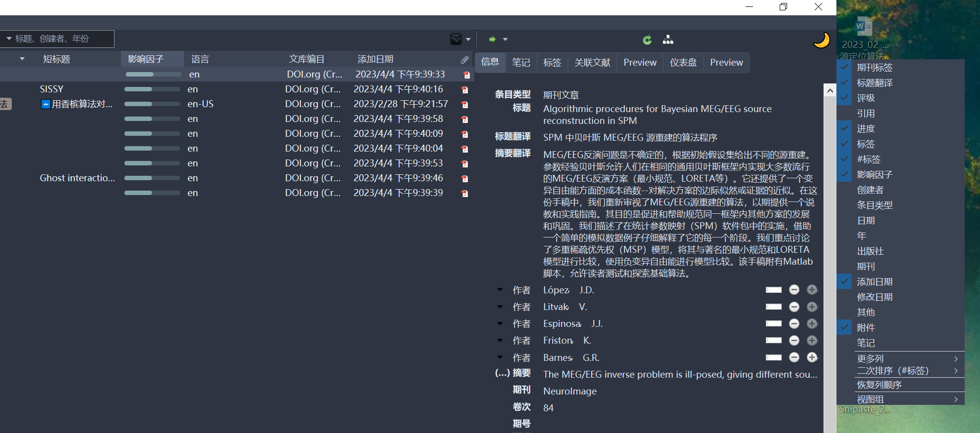Add author after Litvak with plus icon
Viewport: 980px width, 433px height.
tap(812, 307)
